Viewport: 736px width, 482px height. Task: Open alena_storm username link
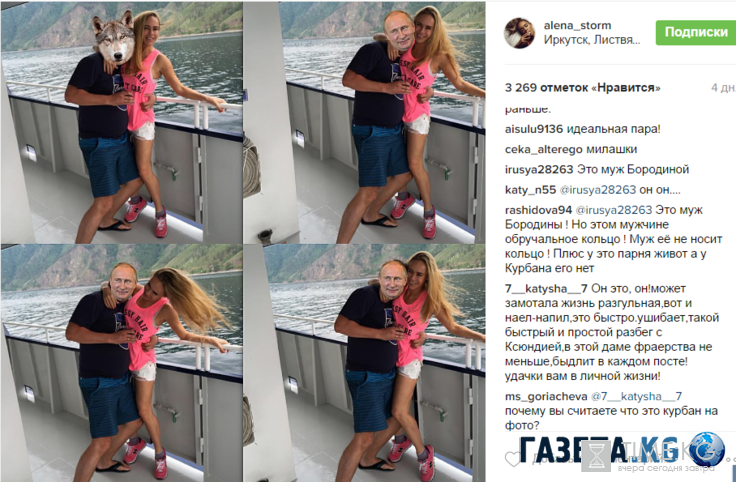tap(577, 25)
